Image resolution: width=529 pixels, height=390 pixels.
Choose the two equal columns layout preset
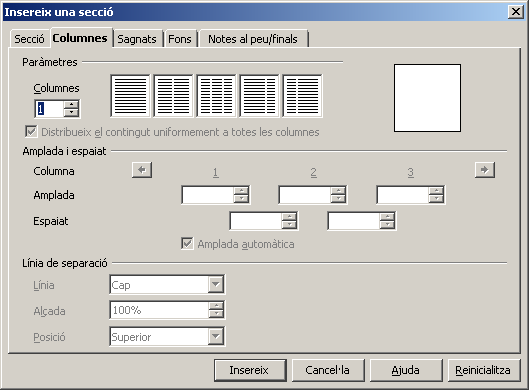point(173,96)
